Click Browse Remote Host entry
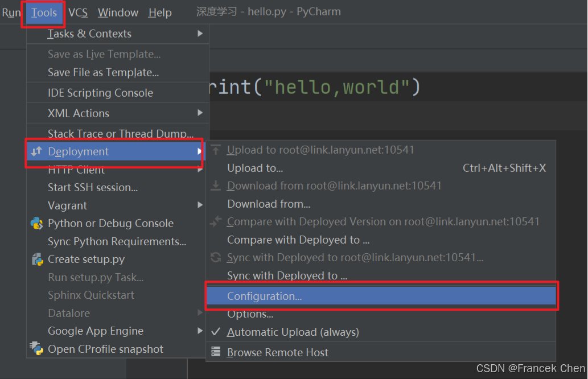The height and width of the screenshot is (379, 588). pos(381,352)
